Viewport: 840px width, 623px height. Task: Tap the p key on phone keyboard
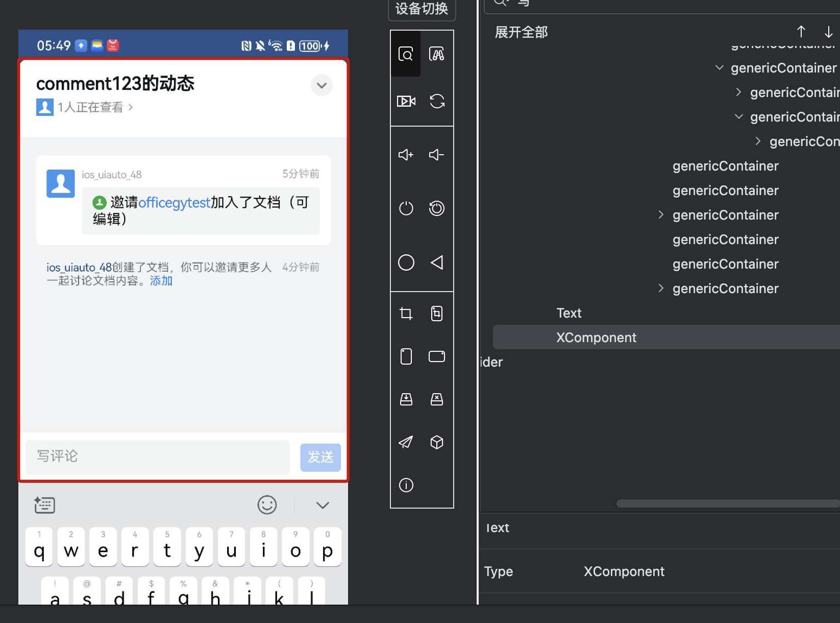328,546
